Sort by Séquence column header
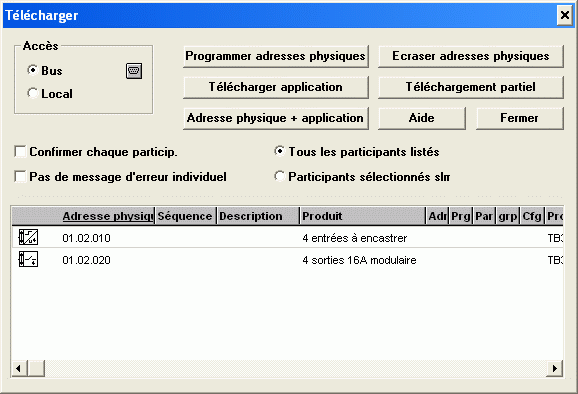This screenshot has height=394, width=578. point(185,216)
